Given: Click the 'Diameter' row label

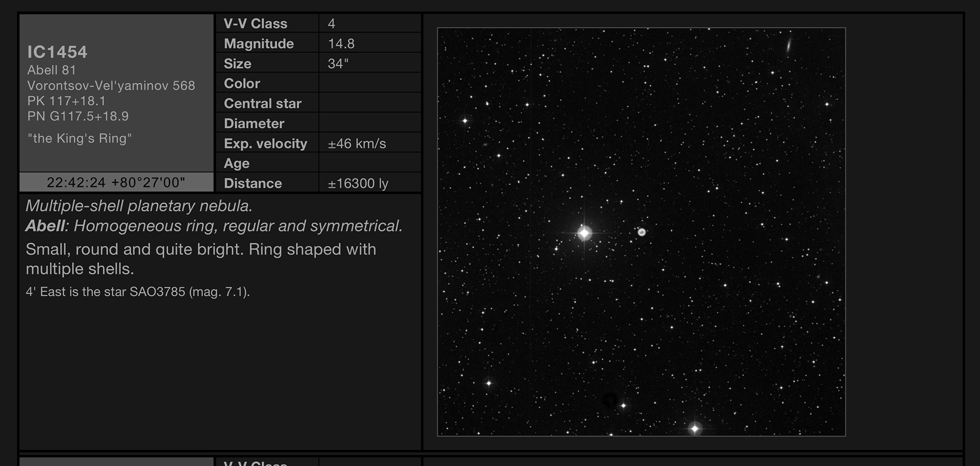Looking at the screenshot, I should click(254, 123).
